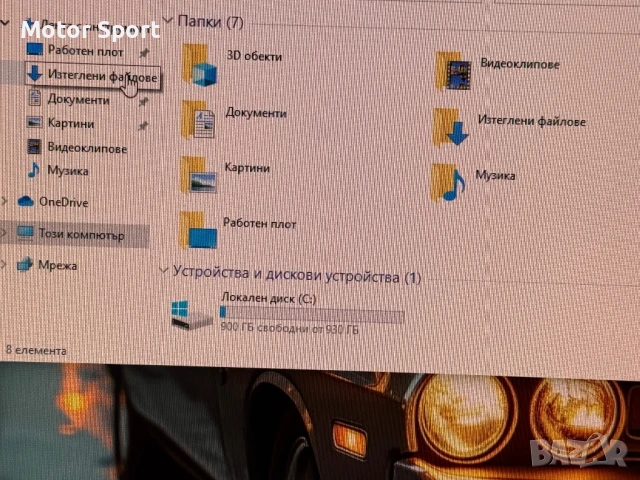Open the Документи folder icon in main pane
640x480 pixels.
point(198,119)
